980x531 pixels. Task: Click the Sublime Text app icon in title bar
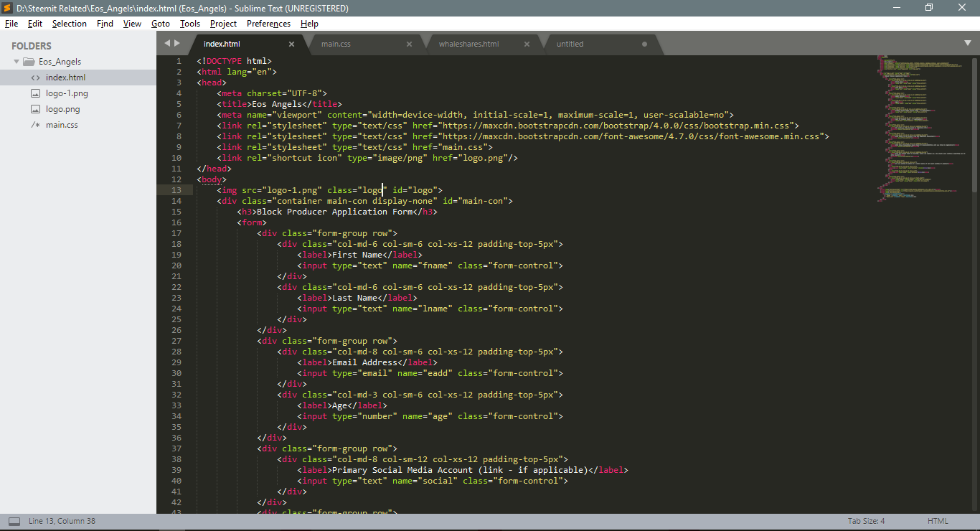[8, 8]
